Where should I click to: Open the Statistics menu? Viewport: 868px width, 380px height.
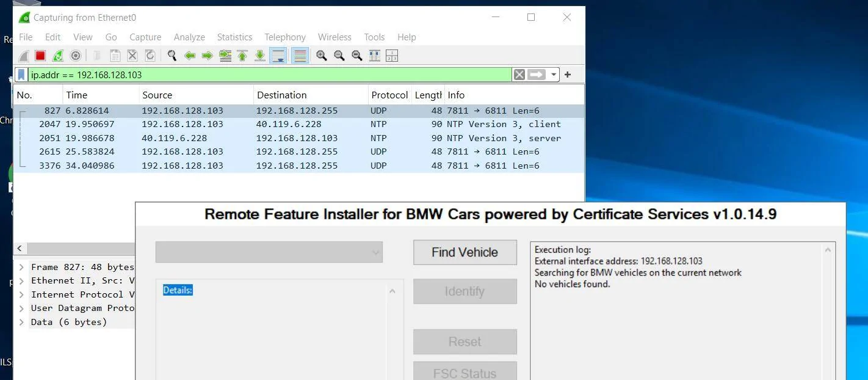point(234,37)
